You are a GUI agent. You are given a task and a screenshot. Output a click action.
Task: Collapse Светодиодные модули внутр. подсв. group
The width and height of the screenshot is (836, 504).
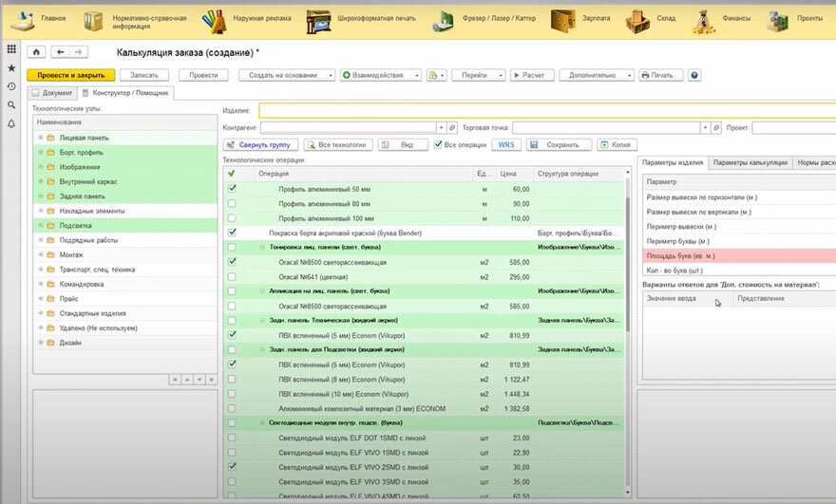(262, 423)
